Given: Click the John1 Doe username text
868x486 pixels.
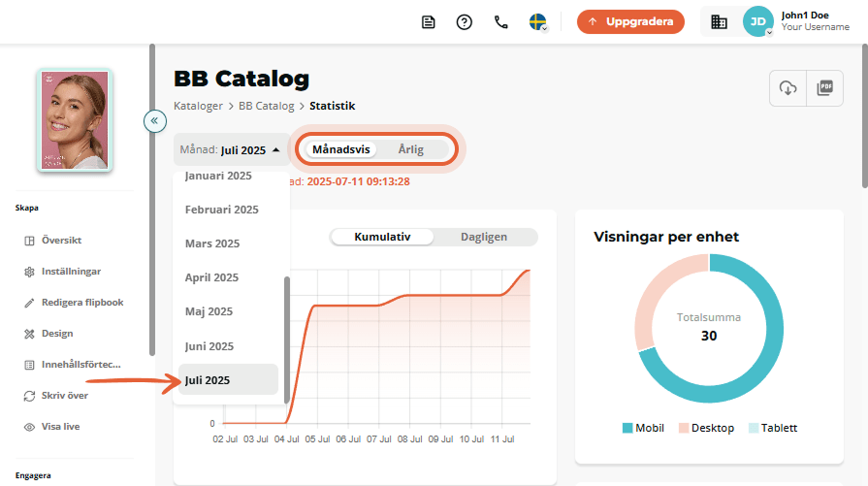Looking at the screenshot, I should 805,16.
